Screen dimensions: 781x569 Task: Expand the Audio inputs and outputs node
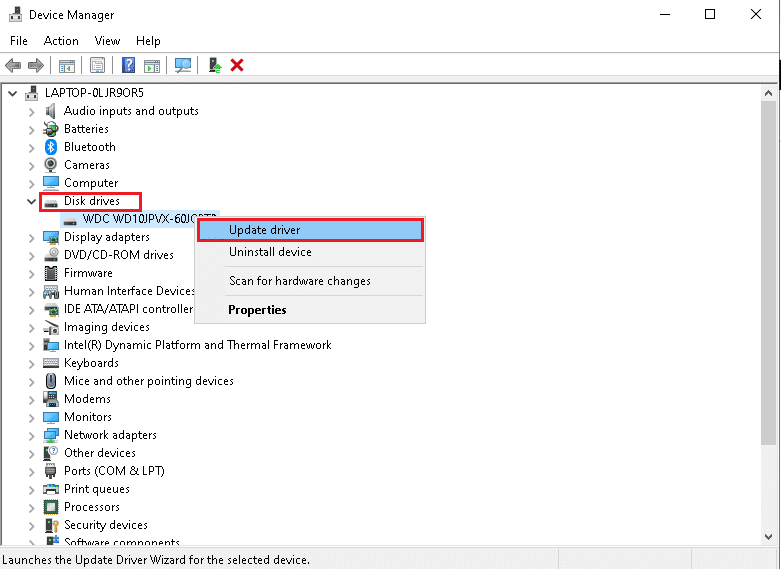tap(31, 111)
